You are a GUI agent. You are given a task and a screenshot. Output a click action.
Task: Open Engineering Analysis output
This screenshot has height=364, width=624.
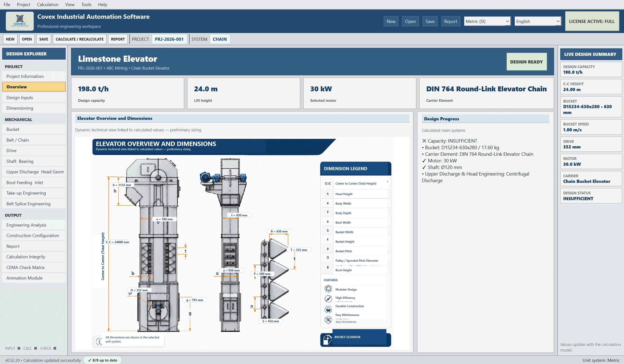[x=34, y=225]
